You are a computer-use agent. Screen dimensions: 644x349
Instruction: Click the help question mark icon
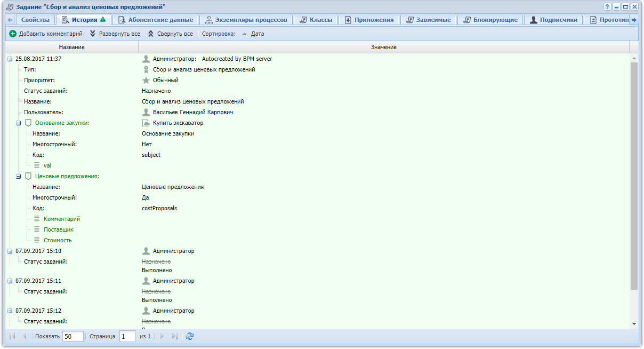[x=607, y=7]
